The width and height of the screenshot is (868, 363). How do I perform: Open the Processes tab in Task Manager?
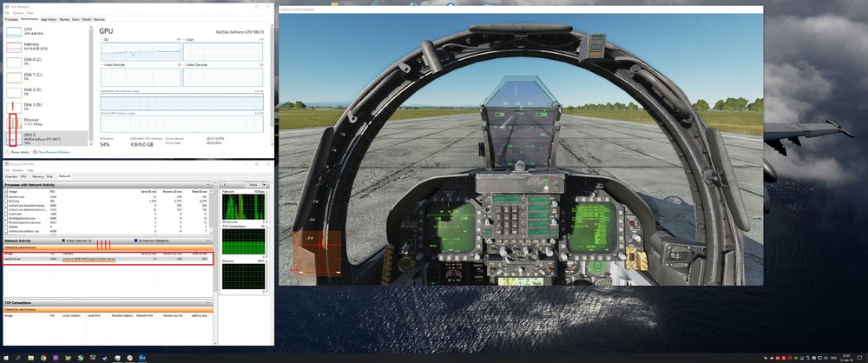coord(11,19)
